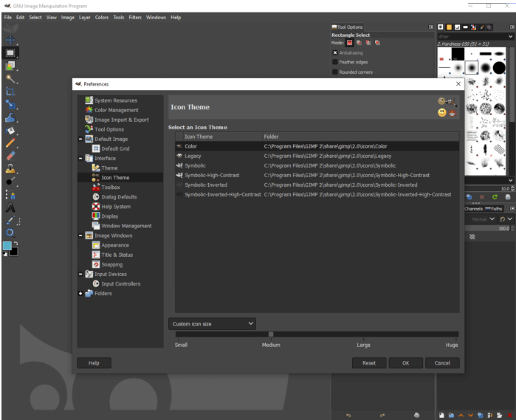
Task: Select the Warp Transform tool
Action: [10, 117]
